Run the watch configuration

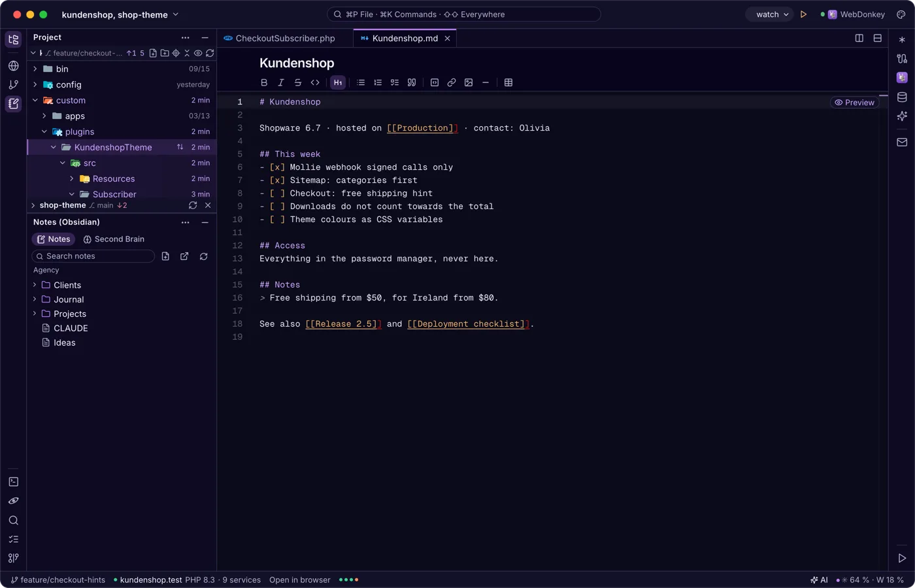(804, 14)
